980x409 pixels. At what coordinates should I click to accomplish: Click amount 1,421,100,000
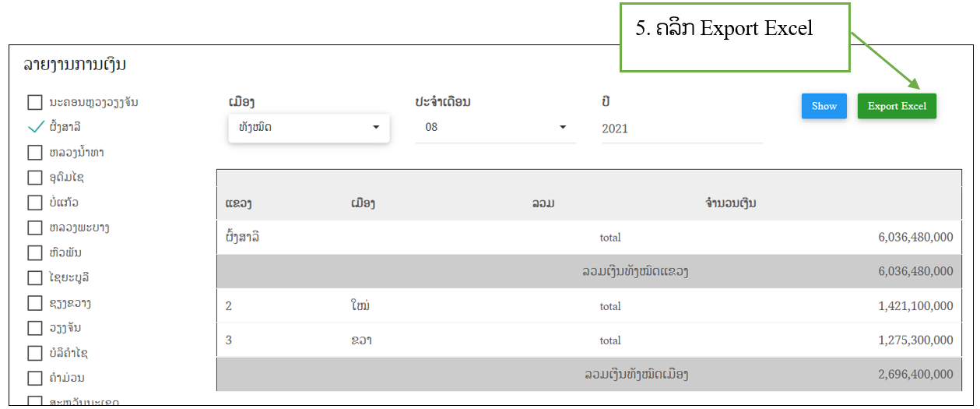915,306
